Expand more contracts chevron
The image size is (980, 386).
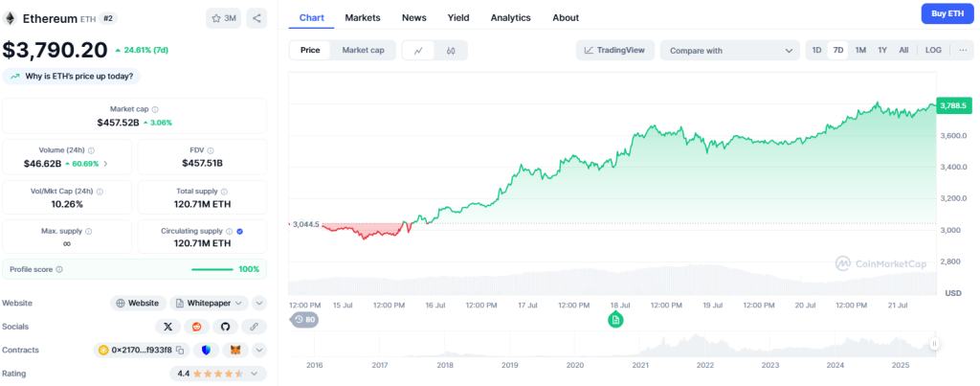258,350
